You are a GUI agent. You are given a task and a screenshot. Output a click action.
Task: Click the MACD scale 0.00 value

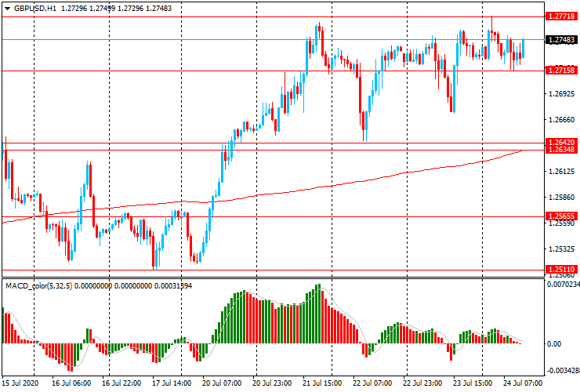point(554,344)
